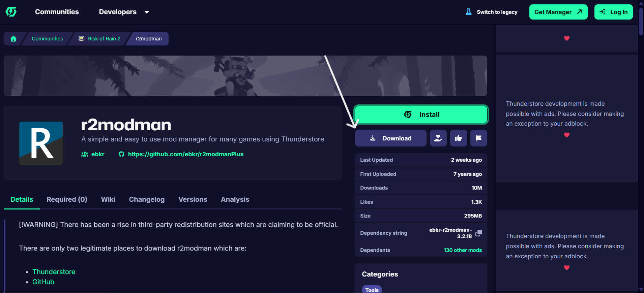Click r2modman breadcrumb item
This screenshot has width=644, height=293.
click(x=149, y=39)
